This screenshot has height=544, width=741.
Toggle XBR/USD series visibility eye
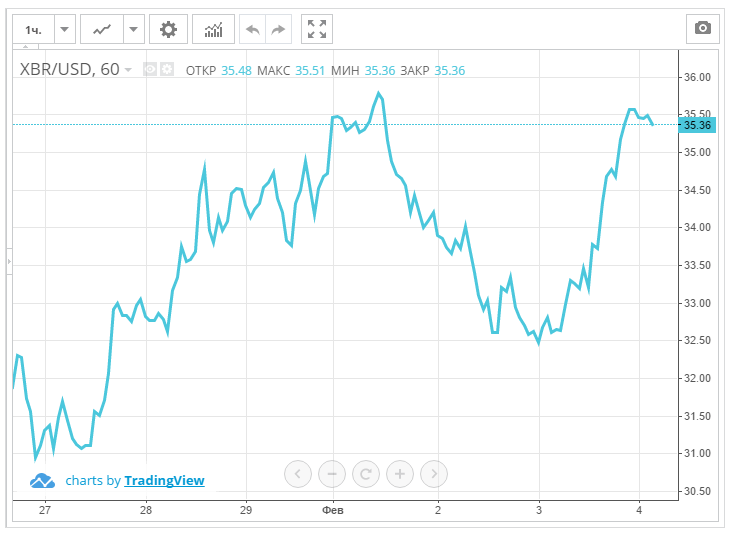(x=150, y=70)
